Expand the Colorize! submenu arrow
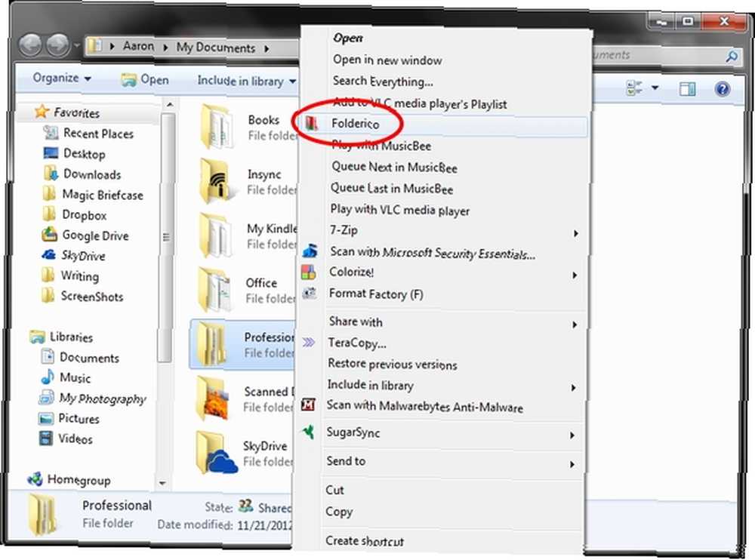755x560 pixels. (575, 275)
